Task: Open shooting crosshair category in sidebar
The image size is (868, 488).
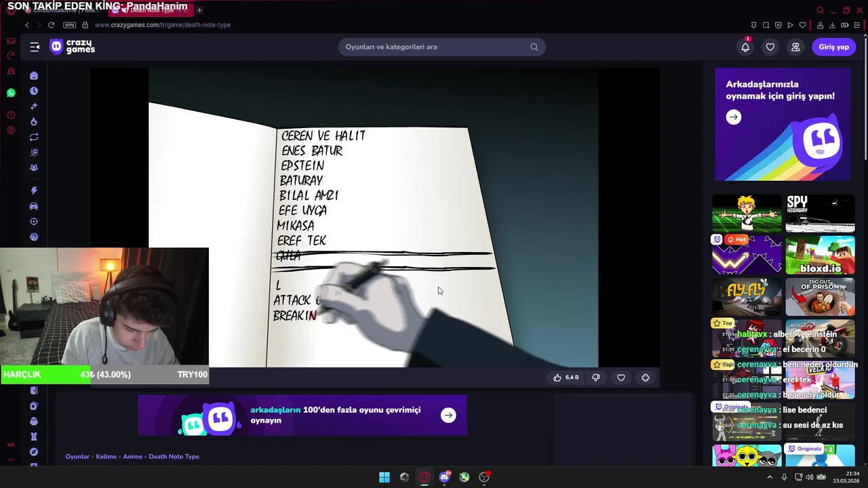Action: tap(34, 222)
